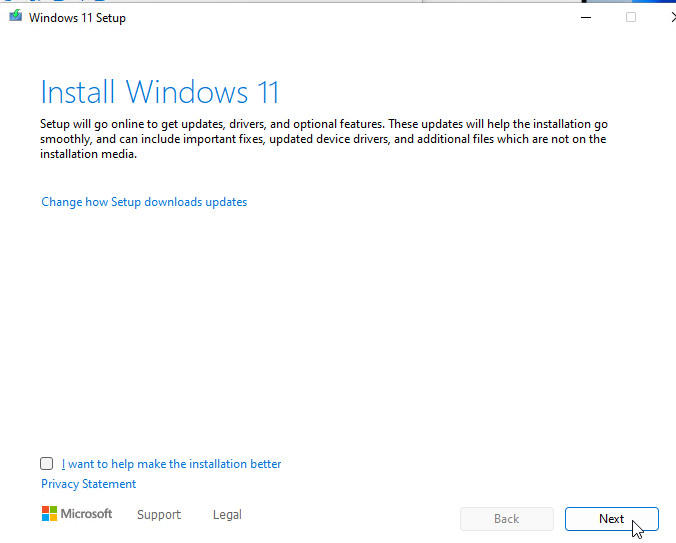Close the Windows 11 Setup window
Screen dimensions: 676x543
668,17
